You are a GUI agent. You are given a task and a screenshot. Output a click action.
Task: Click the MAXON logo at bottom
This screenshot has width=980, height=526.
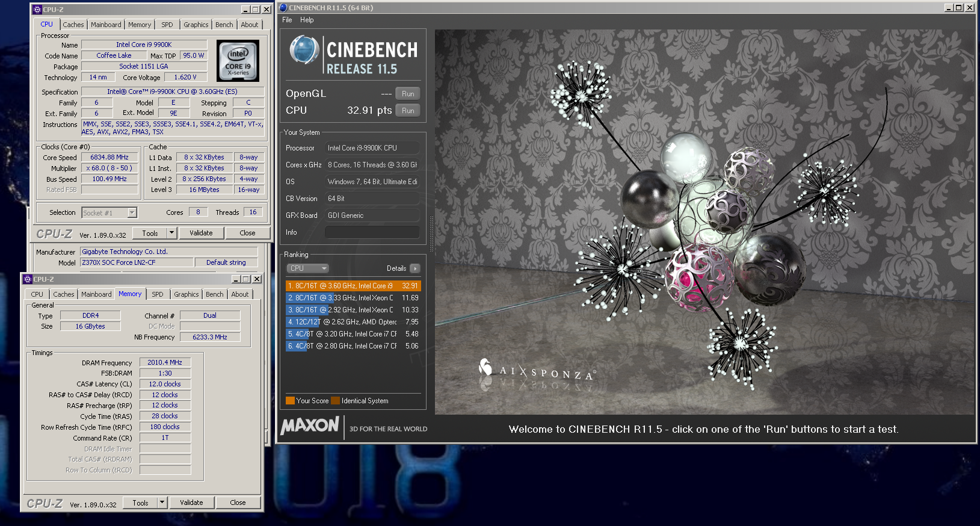[310, 425]
